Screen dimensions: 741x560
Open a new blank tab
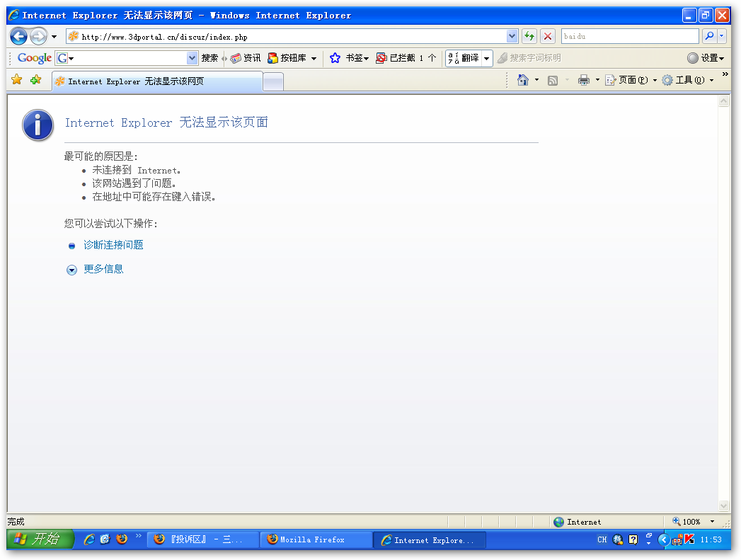[x=273, y=82]
